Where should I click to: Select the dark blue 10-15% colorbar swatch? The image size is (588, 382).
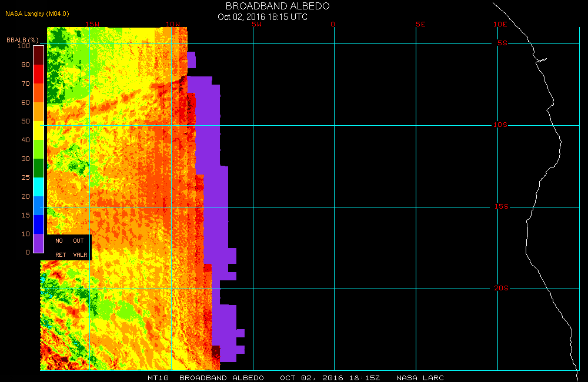coord(38,224)
